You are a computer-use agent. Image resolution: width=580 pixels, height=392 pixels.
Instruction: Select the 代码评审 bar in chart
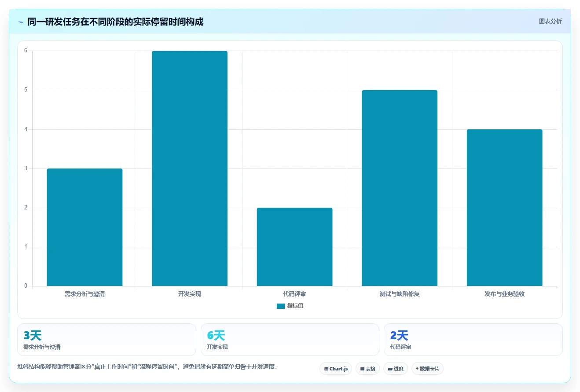(294, 247)
